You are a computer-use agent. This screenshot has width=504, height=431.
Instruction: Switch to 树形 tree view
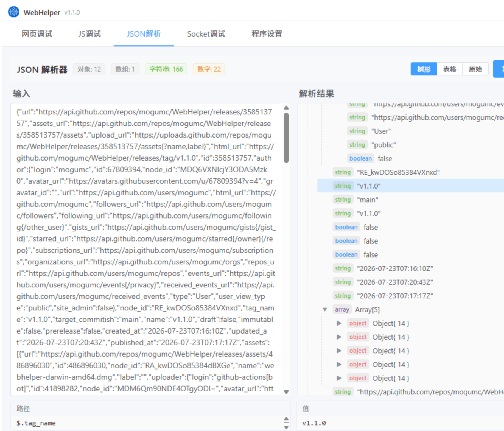tap(424, 69)
